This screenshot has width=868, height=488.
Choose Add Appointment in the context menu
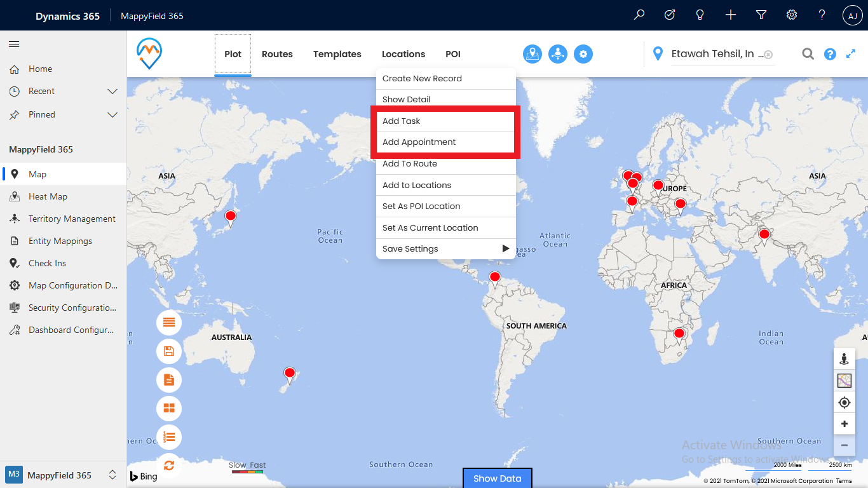pyautogui.click(x=446, y=142)
